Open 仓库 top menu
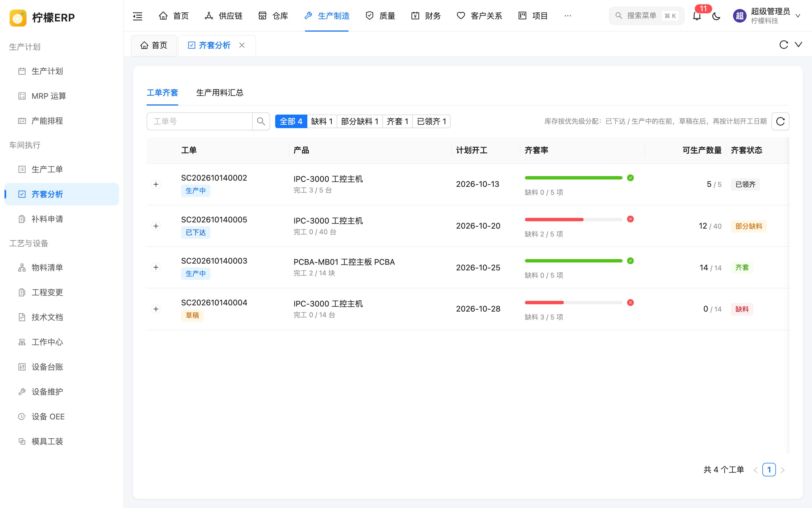Screen dimensions: 812x508 (x=273, y=16)
